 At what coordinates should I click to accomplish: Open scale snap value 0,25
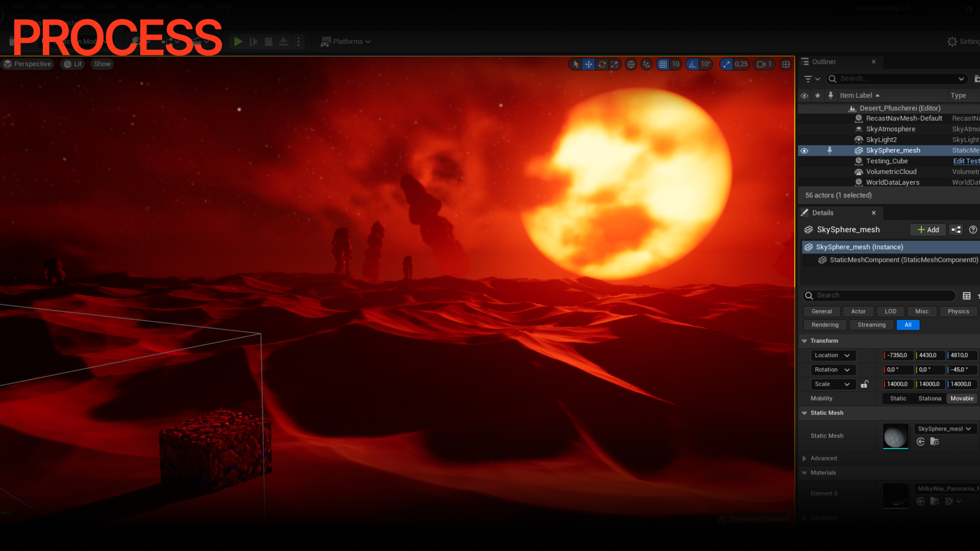(x=741, y=64)
